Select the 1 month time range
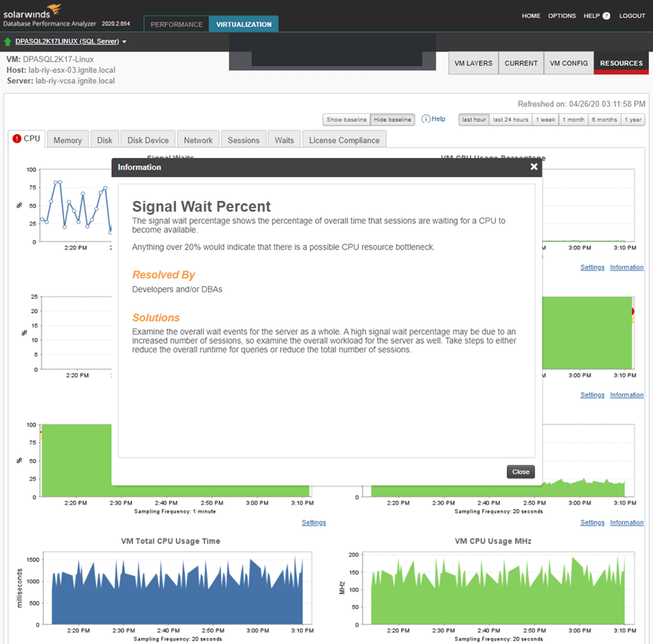 (573, 120)
